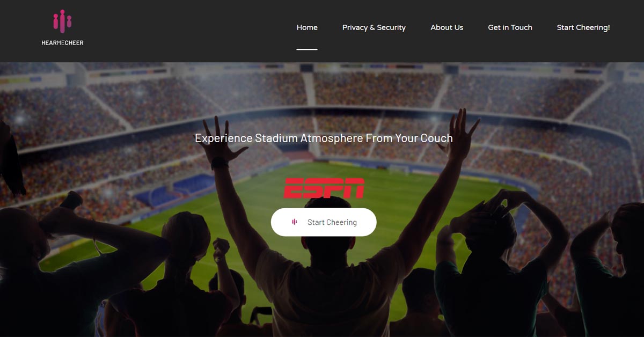Image resolution: width=644 pixels, height=337 pixels.
Task: Open the Home menu item
Action: 307,27
